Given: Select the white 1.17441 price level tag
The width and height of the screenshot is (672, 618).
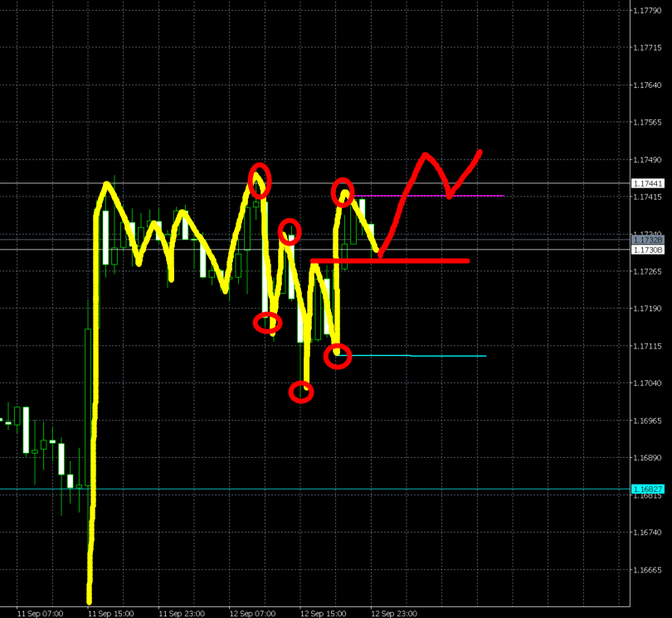Looking at the screenshot, I should pos(648,183).
